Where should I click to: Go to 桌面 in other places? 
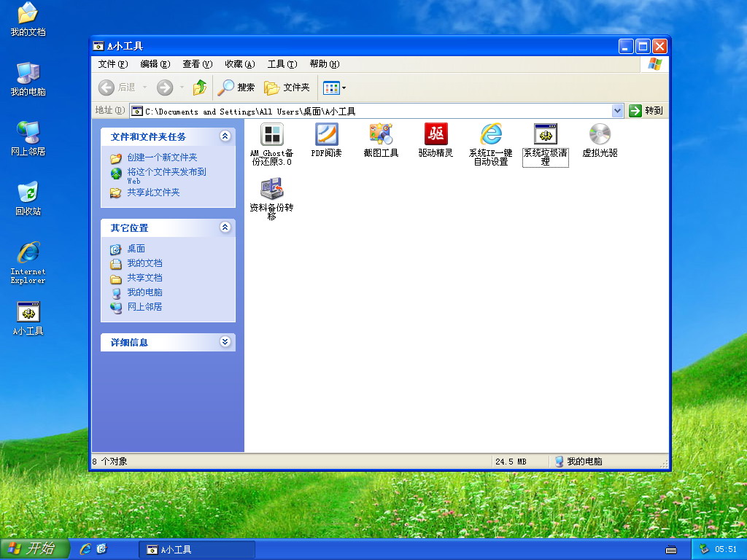(x=136, y=249)
